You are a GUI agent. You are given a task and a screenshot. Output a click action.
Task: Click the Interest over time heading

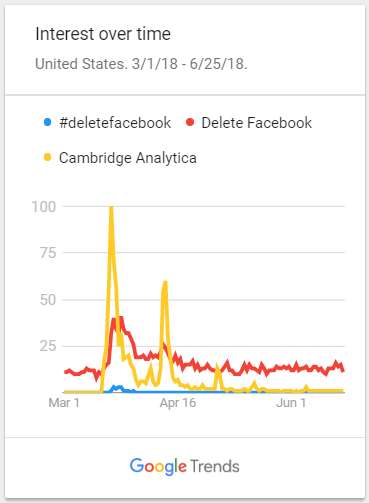point(103,34)
